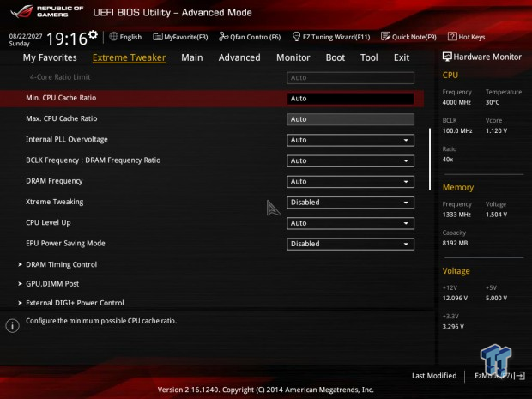532x399 pixels.
Task: Click the MyFavorite(F3) label
Action: click(186, 37)
